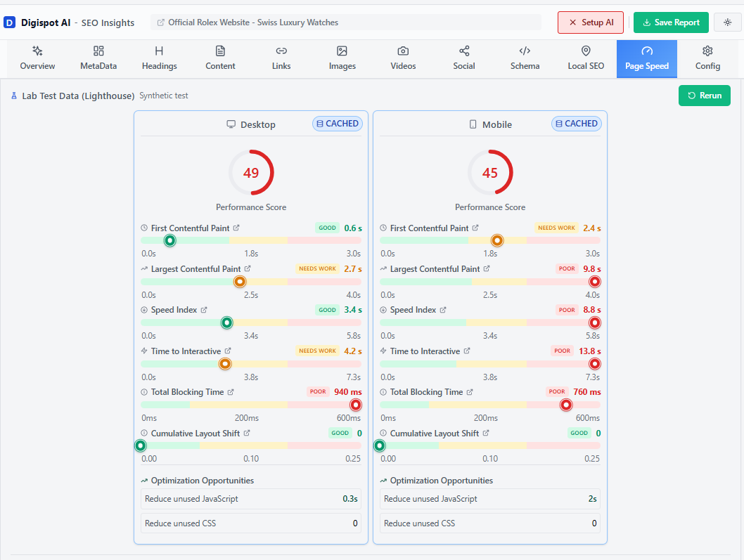This screenshot has width=744, height=560.
Task: Open Config via the gear icon
Action: tap(707, 52)
